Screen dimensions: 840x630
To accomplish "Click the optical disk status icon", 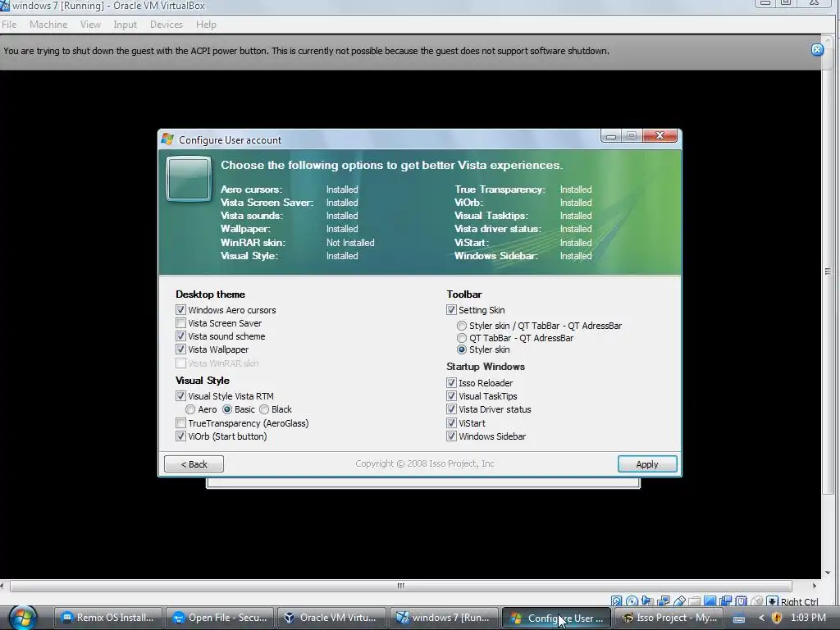I will (x=632, y=601).
